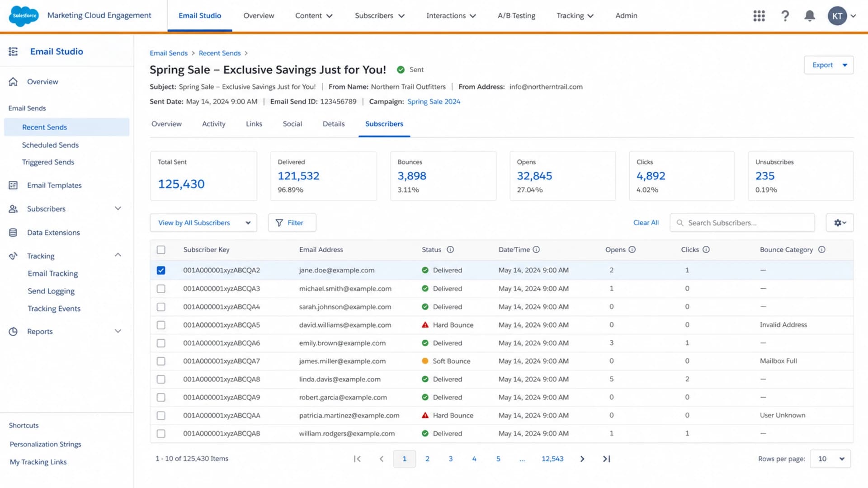Open the Interactions menu dropdown
Screen dimensions: 868x488
click(x=451, y=16)
